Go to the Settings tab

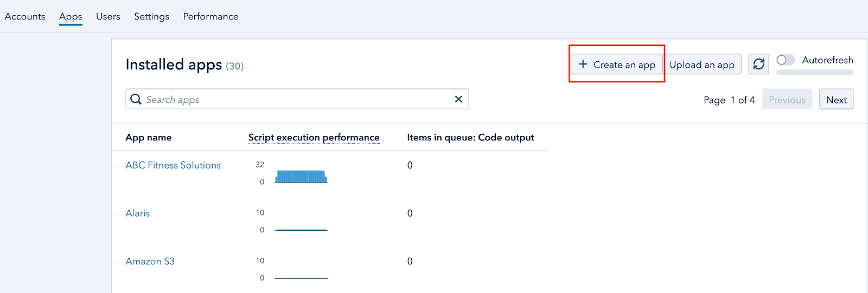pyautogui.click(x=151, y=17)
